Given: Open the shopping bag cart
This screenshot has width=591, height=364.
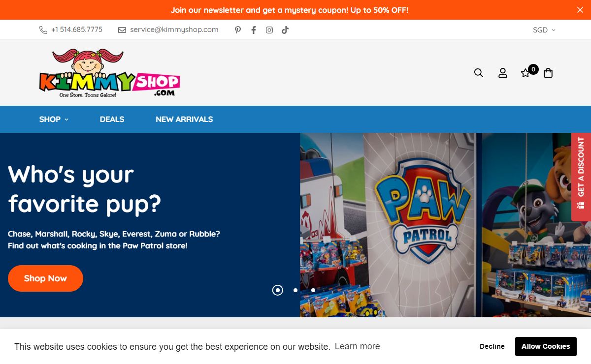Looking at the screenshot, I should (548, 73).
